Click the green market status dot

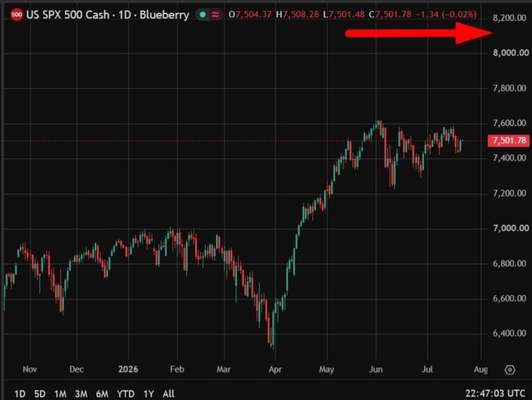pos(203,15)
